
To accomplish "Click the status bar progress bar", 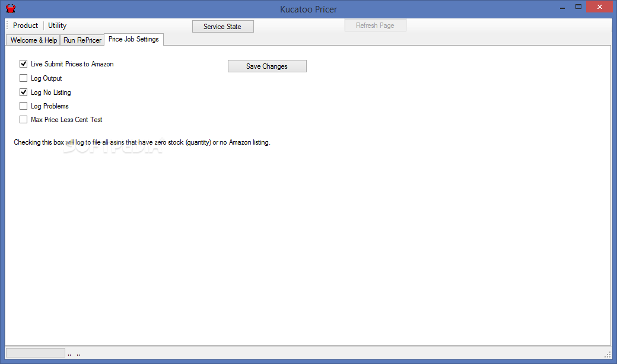I will pyautogui.click(x=36, y=353).
